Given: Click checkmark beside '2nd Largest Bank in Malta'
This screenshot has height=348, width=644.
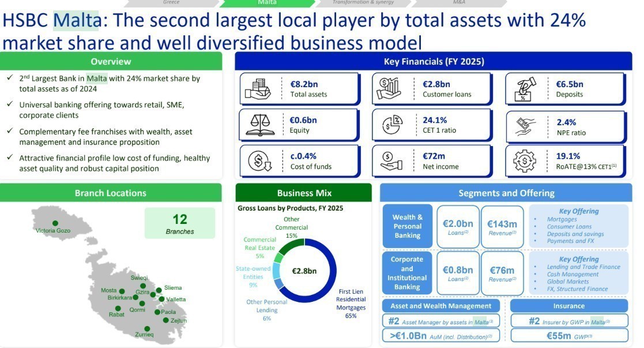Looking at the screenshot, I should pos(10,78).
